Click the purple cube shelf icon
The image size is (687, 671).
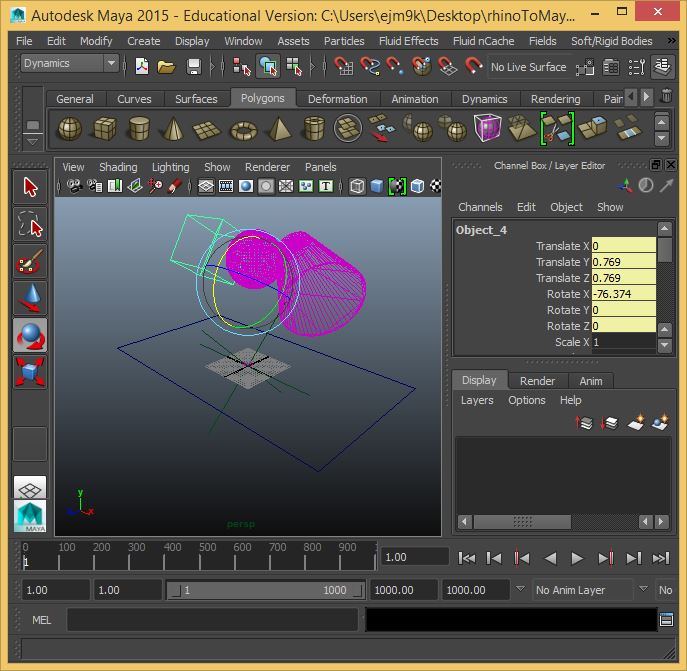point(487,128)
